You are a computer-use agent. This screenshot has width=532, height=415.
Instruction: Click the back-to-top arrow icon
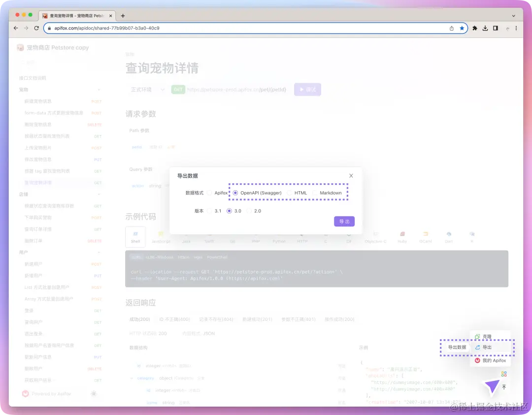click(x=504, y=387)
